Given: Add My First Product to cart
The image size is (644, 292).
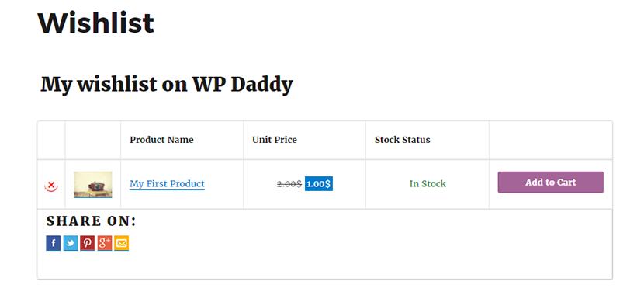Looking at the screenshot, I should (x=550, y=182).
